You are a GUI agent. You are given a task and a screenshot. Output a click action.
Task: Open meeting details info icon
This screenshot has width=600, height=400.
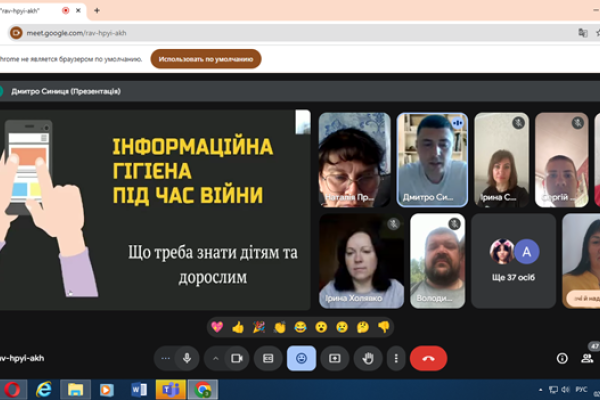561,358
